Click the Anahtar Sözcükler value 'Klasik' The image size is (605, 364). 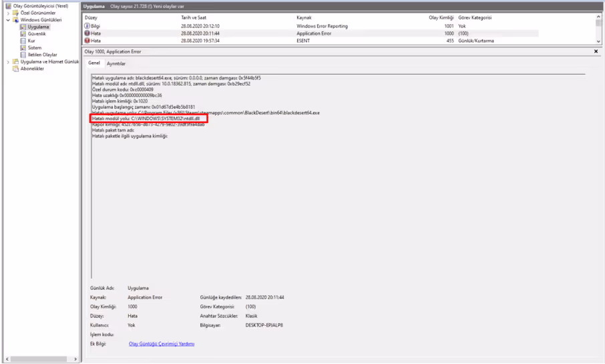(x=251, y=316)
